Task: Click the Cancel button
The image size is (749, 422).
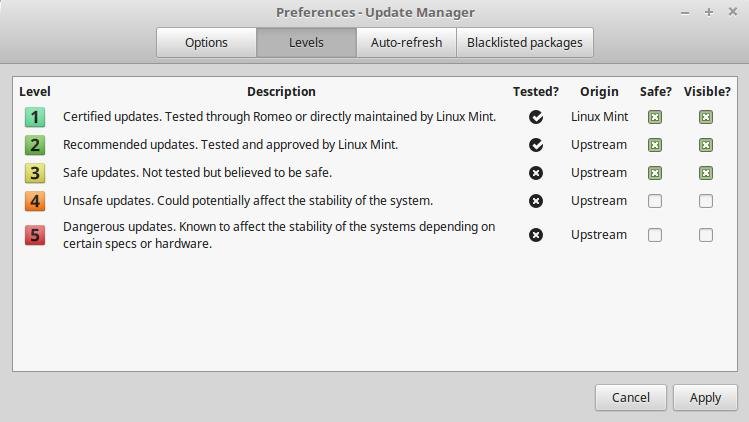Action: pos(631,398)
